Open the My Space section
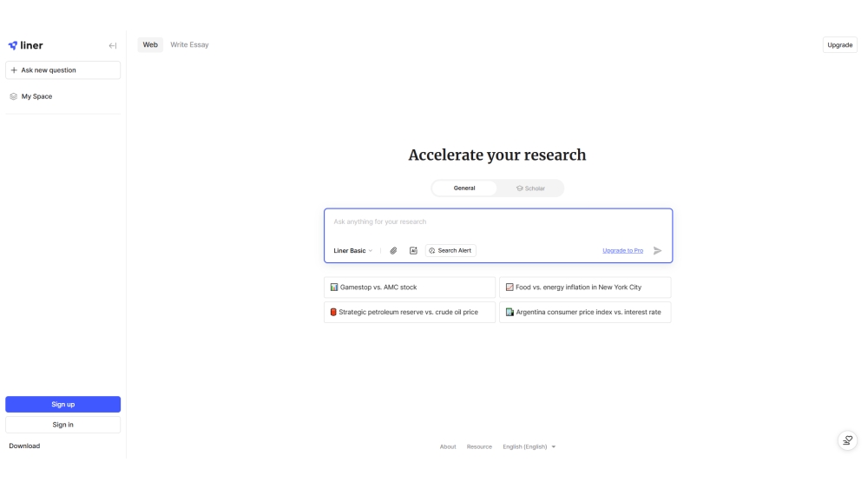The width and height of the screenshot is (868, 489). (x=36, y=96)
